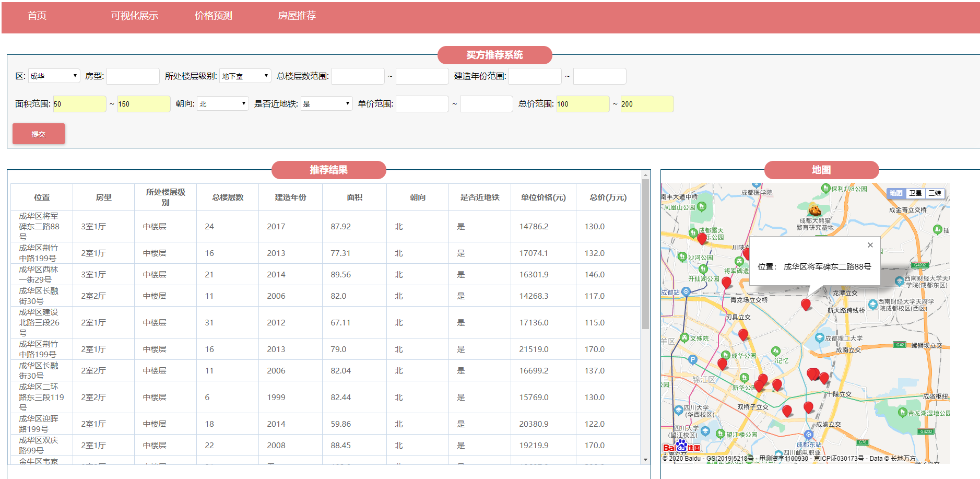Viewport: 980px width, 479px height.
Task: Go to 首页 in the navigation bar
Action: pyautogui.click(x=37, y=16)
